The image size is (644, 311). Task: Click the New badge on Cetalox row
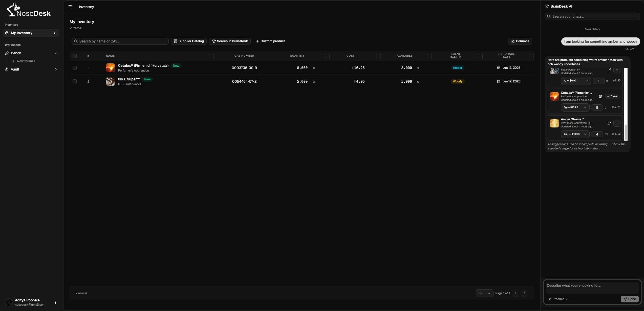click(x=176, y=66)
